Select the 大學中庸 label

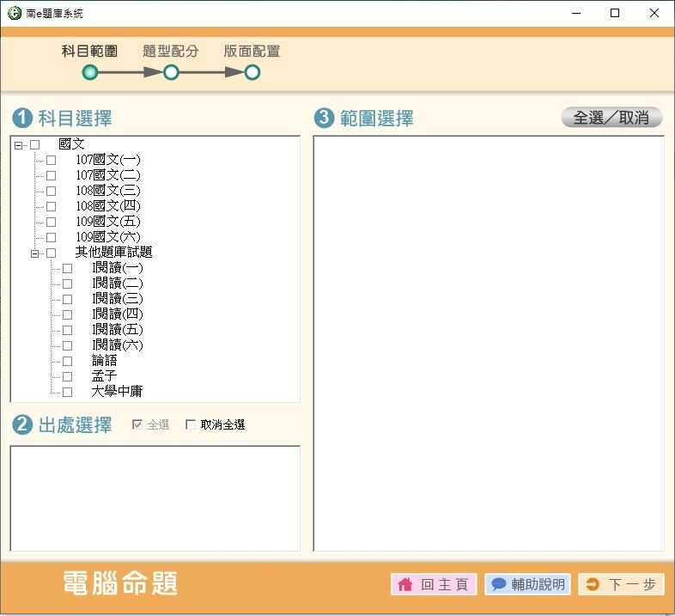(117, 391)
